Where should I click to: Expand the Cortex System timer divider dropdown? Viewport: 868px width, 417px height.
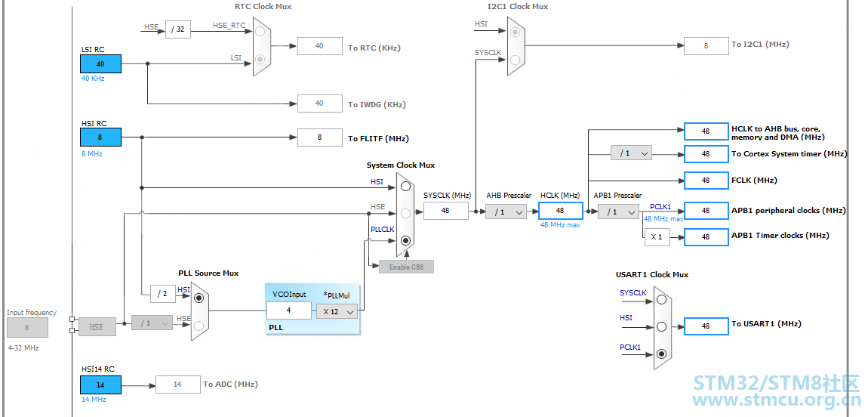tap(631, 153)
